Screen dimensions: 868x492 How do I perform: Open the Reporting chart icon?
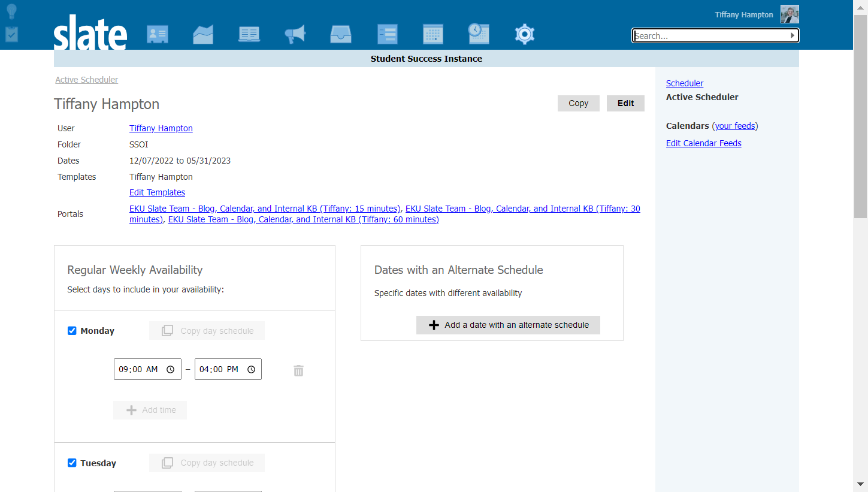[x=203, y=34]
